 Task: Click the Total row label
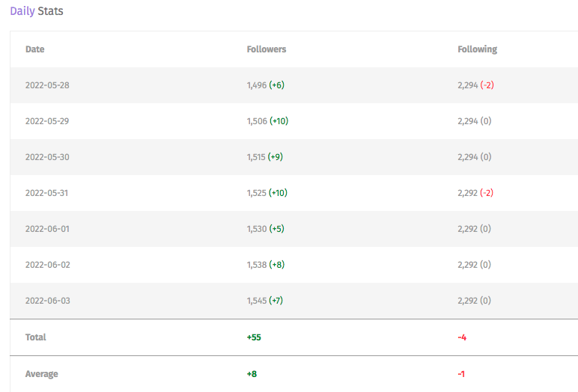[35, 337]
